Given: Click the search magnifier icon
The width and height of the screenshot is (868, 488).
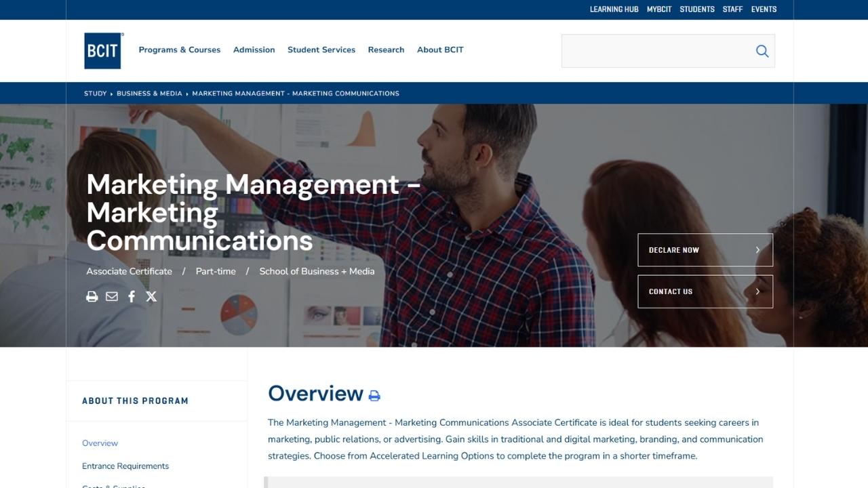Looking at the screenshot, I should tap(762, 51).
